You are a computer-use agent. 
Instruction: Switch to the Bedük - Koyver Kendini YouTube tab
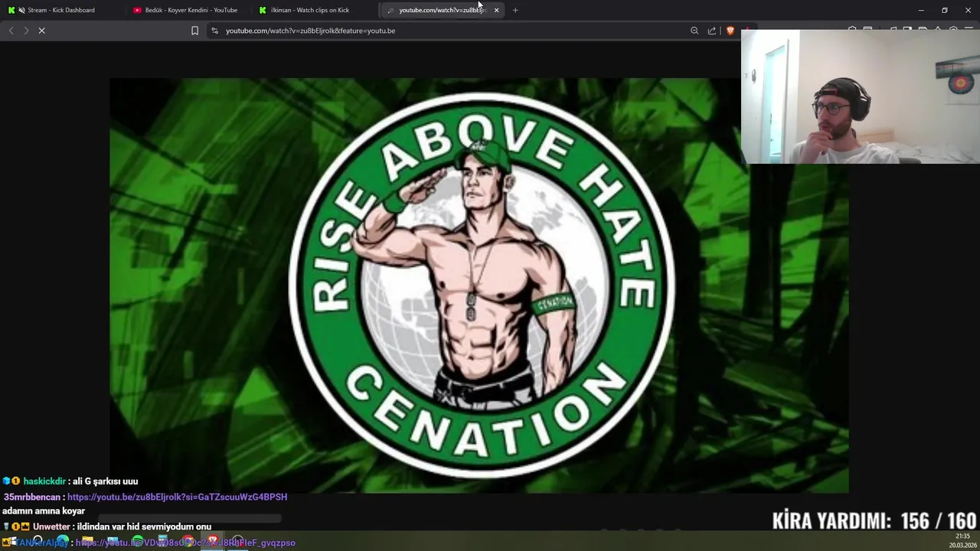coord(188,10)
